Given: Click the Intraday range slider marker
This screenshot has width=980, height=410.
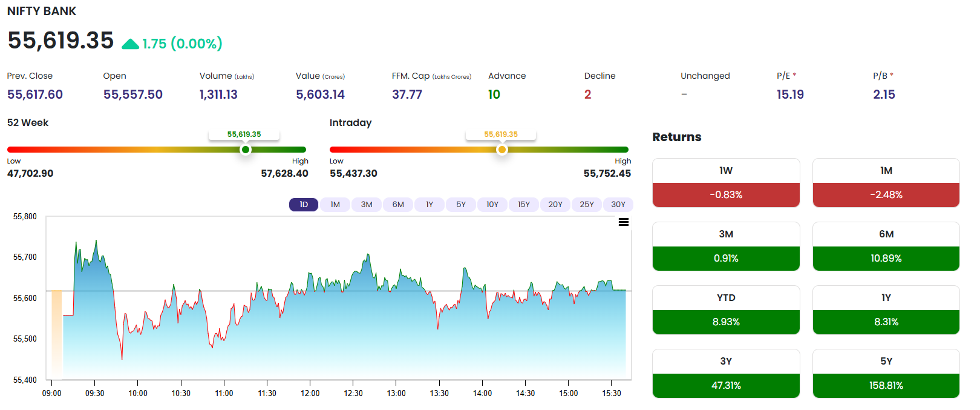Looking at the screenshot, I should (501, 150).
